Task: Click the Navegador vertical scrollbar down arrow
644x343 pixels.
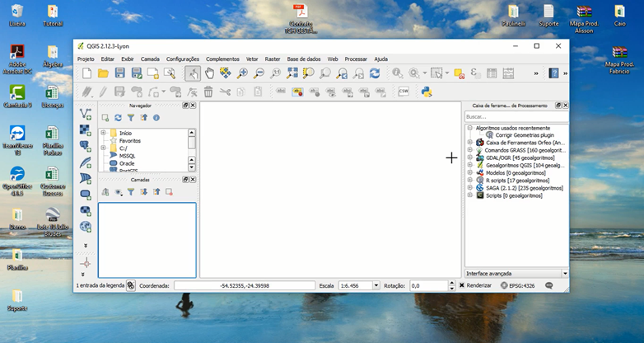Action: point(191,168)
